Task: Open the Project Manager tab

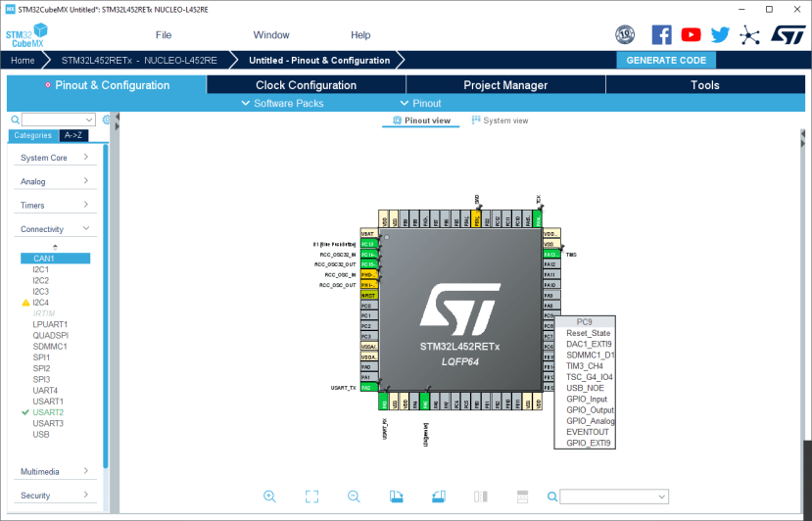Action: click(505, 85)
